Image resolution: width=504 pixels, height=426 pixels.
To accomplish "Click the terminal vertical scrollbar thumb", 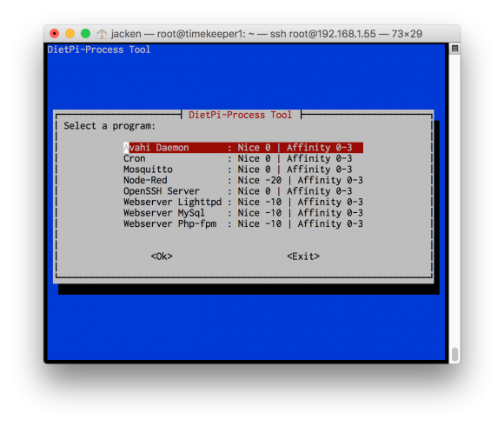I will tap(454, 355).
